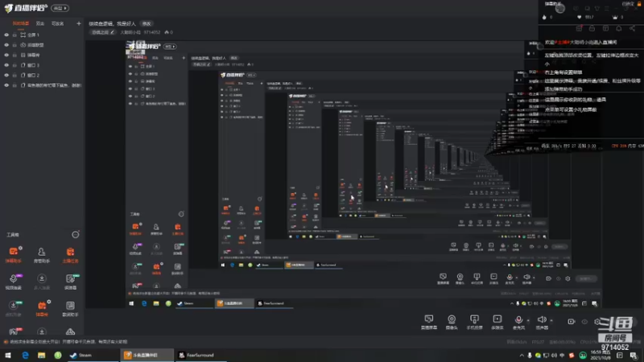Toggle the lock on 窗口 3 source
The height and width of the screenshot is (362, 644).
pos(14,65)
